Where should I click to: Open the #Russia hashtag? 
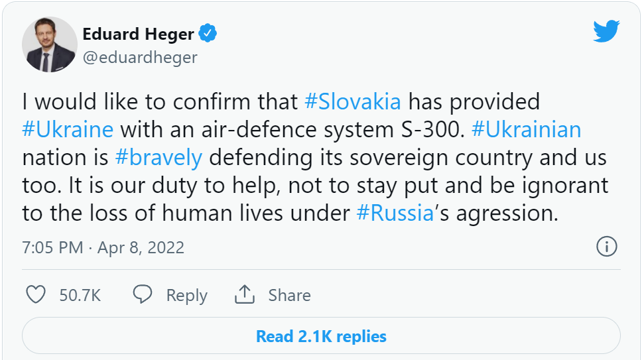click(395, 213)
